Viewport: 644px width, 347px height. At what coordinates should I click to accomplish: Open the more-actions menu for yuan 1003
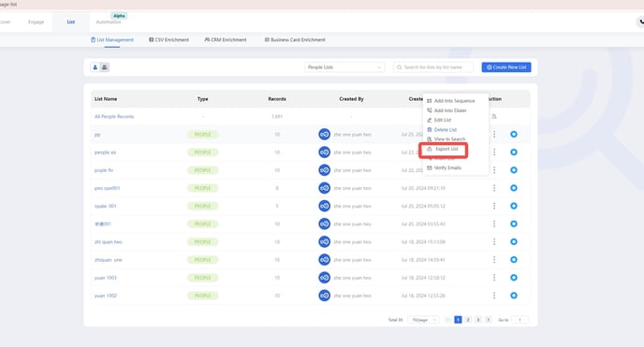494,278
